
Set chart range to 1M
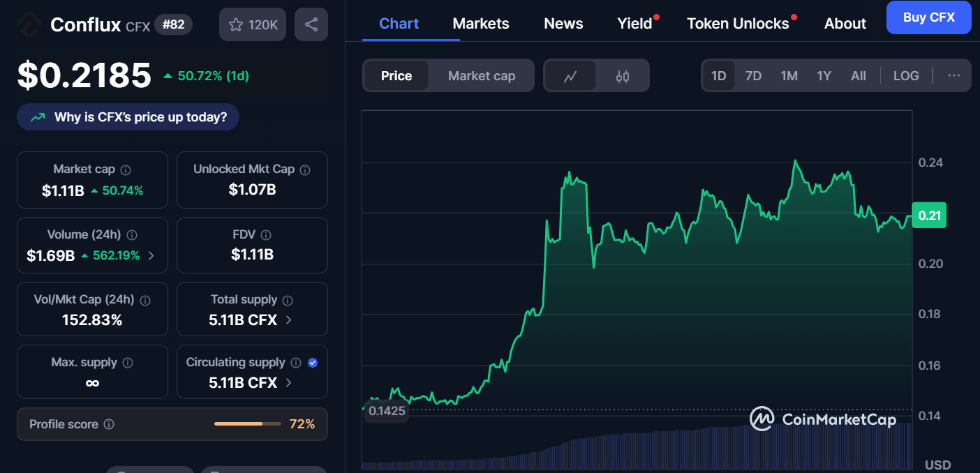coord(789,75)
